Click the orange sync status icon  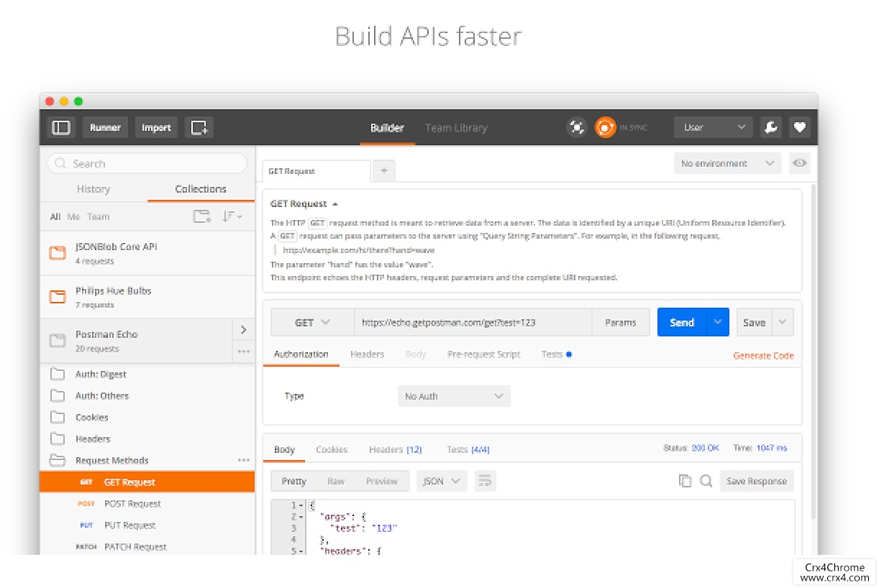click(606, 128)
